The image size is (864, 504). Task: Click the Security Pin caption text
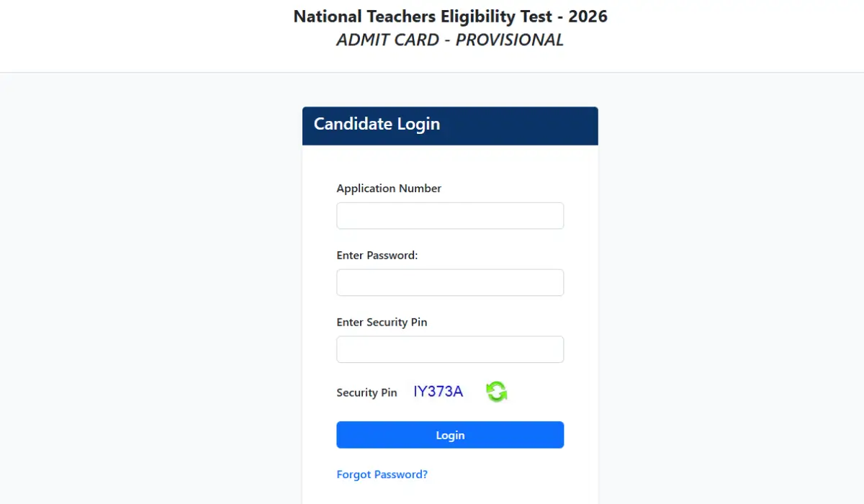366,392
